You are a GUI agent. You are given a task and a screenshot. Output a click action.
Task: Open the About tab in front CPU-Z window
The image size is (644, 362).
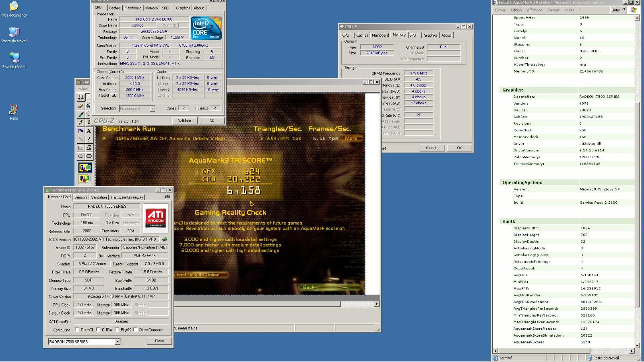(199, 8)
